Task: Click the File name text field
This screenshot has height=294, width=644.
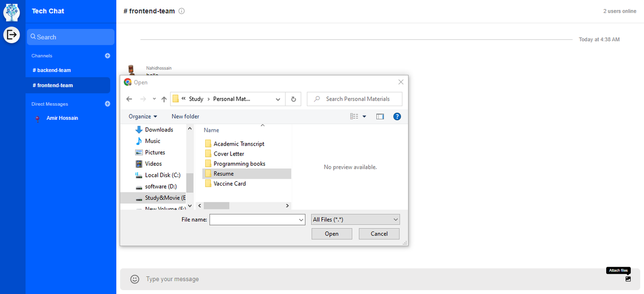Action: click(x=254, y=219)
